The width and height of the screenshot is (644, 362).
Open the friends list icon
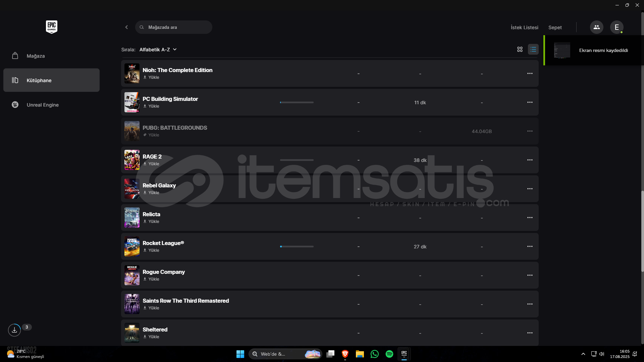tap(596, 27)
